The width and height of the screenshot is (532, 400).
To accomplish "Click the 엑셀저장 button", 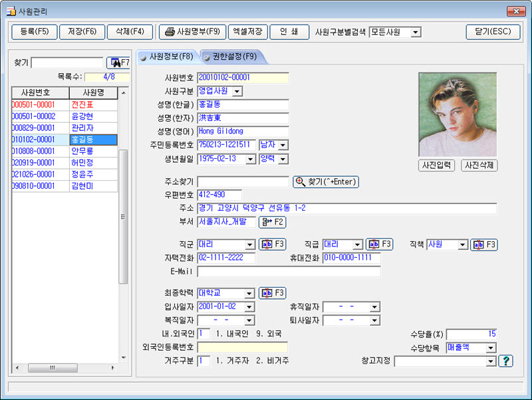I will [x=248, y=32].
